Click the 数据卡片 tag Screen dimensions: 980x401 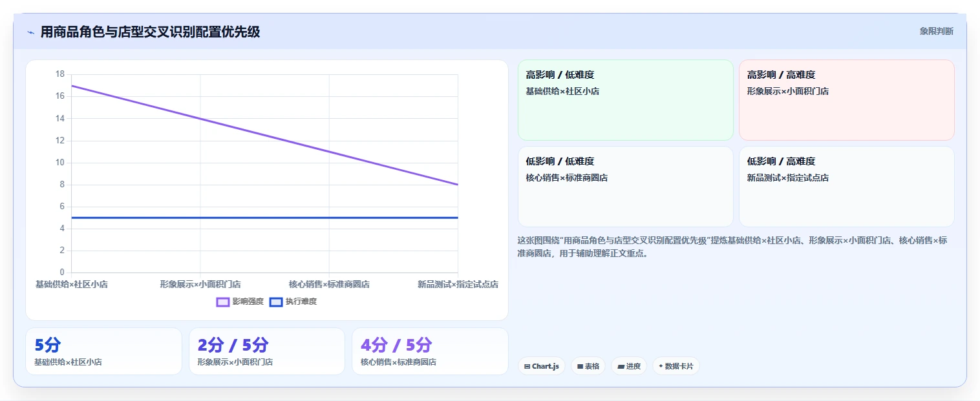tap(676, 366)
